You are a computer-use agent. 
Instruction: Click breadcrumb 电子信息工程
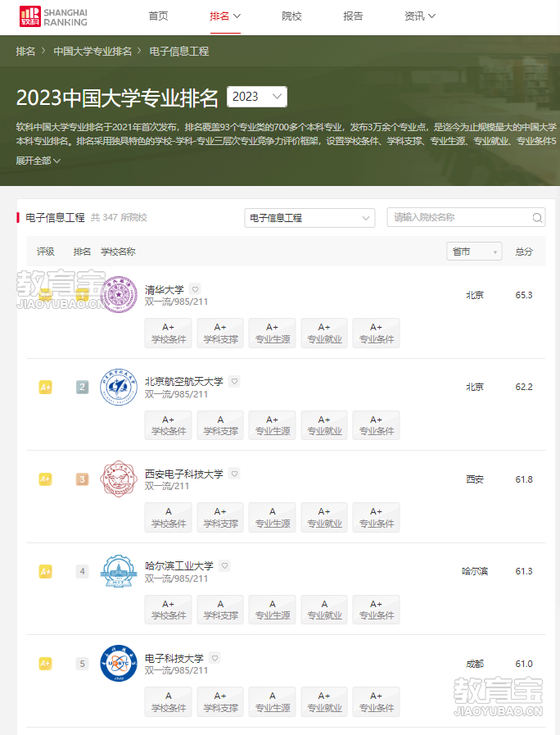coord(178,51)
